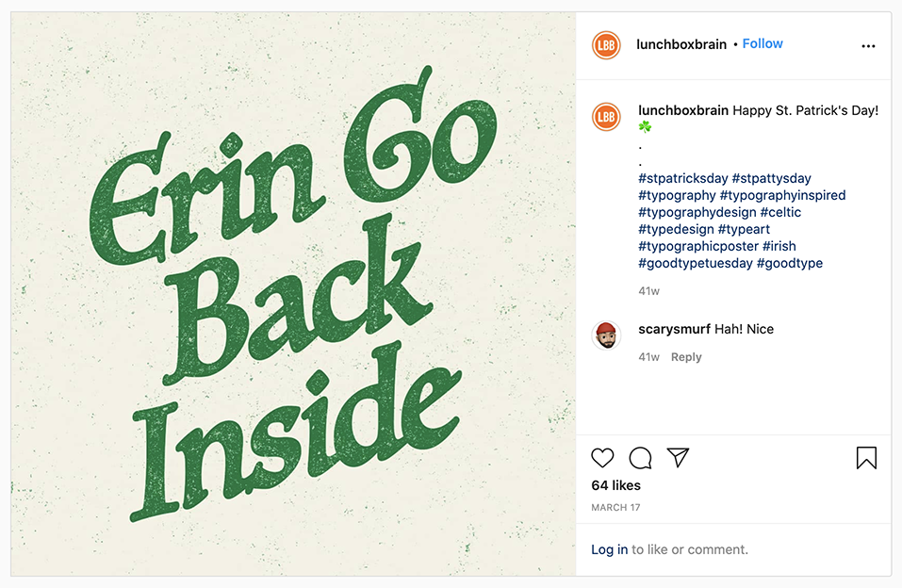The height and width of the screenshot is (588, 902).
Task: Open post options via the three-dot icon
Action: coord(869,43)
